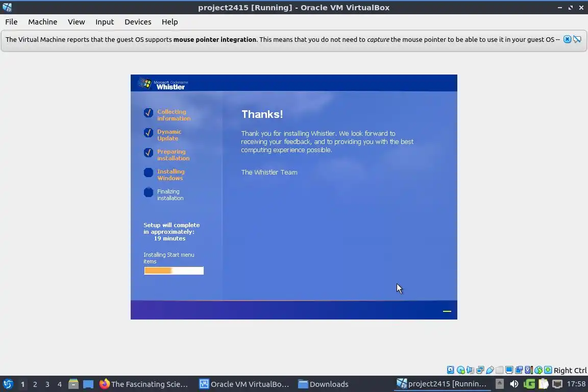Open the file manager launcher
Screen dimensions: 588x392
(x=73, y=384)
